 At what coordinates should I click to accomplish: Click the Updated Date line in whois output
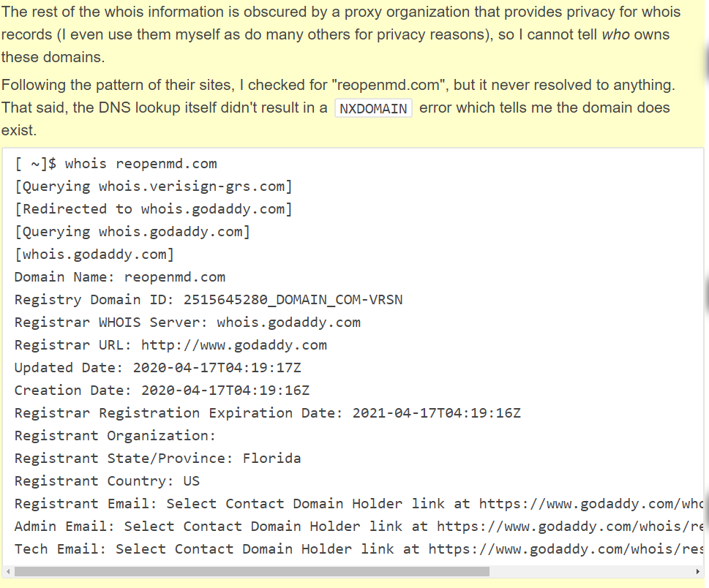tap(158, 367)
